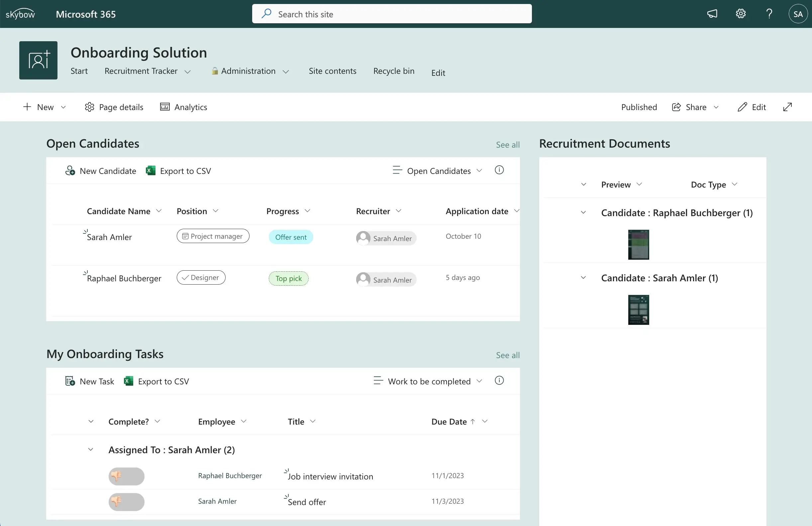Expand the Candidate Raphael Buchberger documents section
The image size is (812, 526).
point(583,211)
